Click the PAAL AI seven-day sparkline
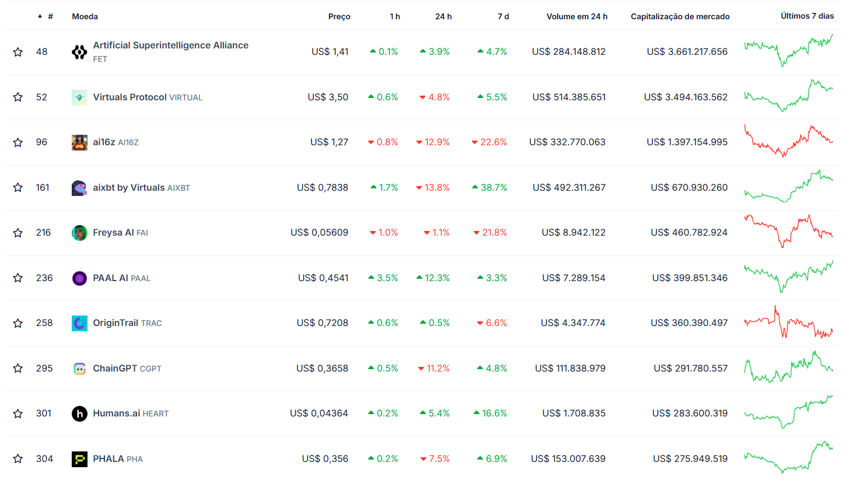 tap(789, 276)
